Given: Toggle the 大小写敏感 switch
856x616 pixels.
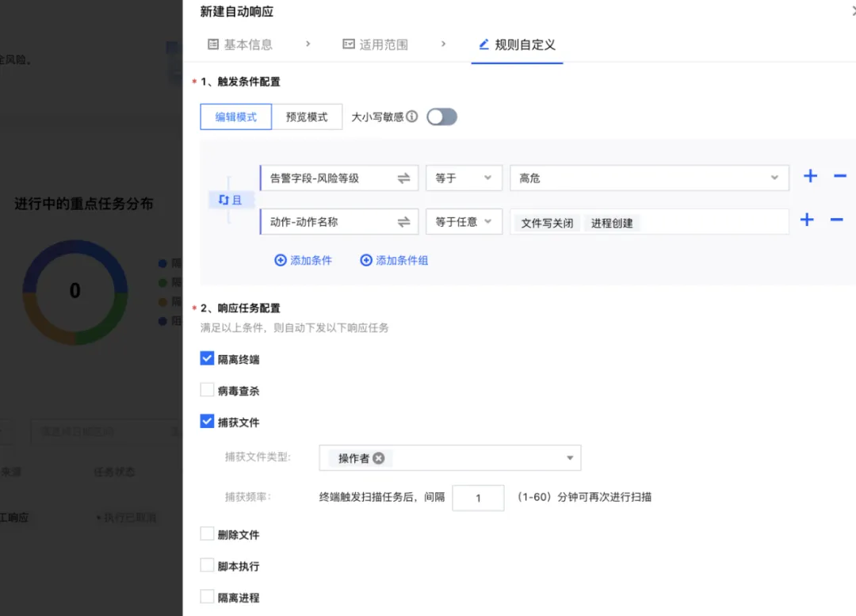Looking at the screenshot, I should [441, 117].
